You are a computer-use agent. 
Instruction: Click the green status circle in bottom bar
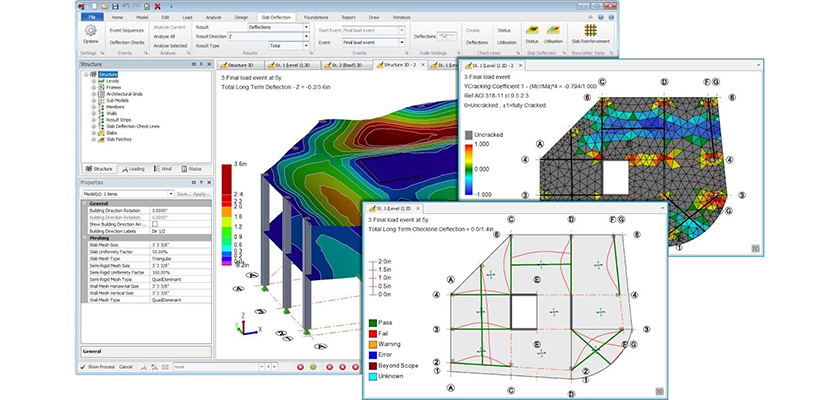point(312,367)
